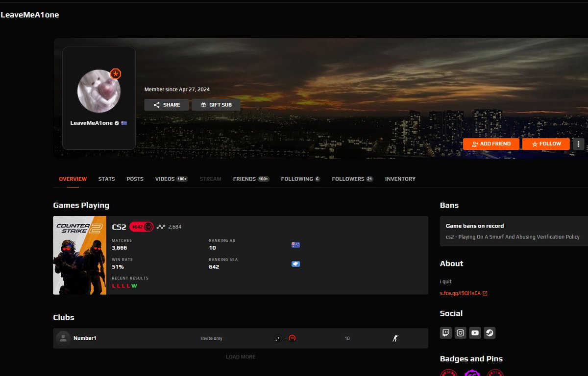Screen dimensions: 588x376
Task: Click the purple middle badge under Badges and Pins
Action: (x=472, y=373)
